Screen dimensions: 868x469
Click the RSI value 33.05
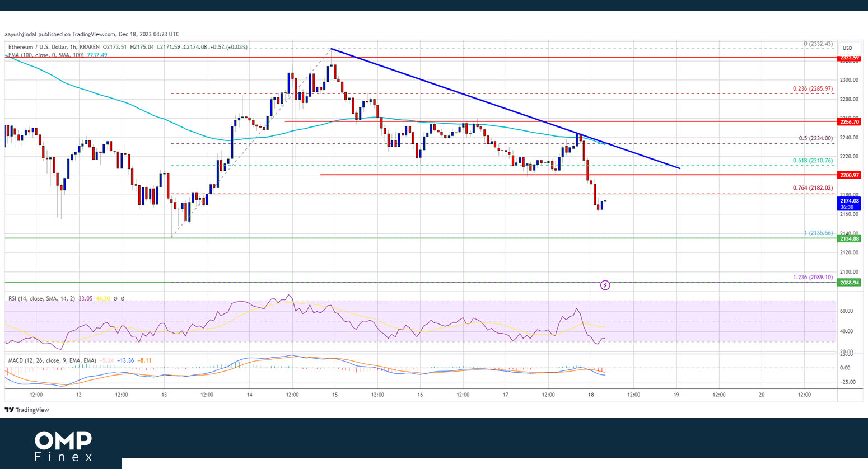point(86,299)
